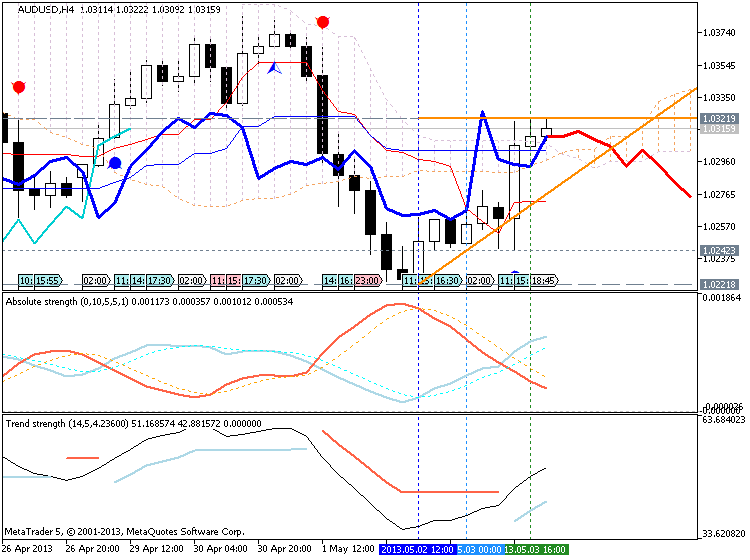
Task: Select the 18:45 event time tag
Action: tap(544, 281)
